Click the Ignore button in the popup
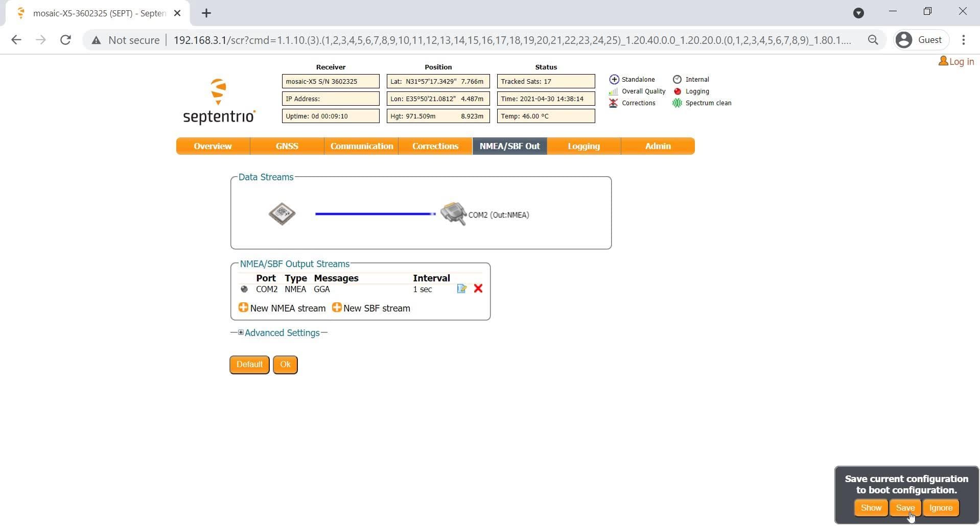980x526 pixels. point(941,508)
